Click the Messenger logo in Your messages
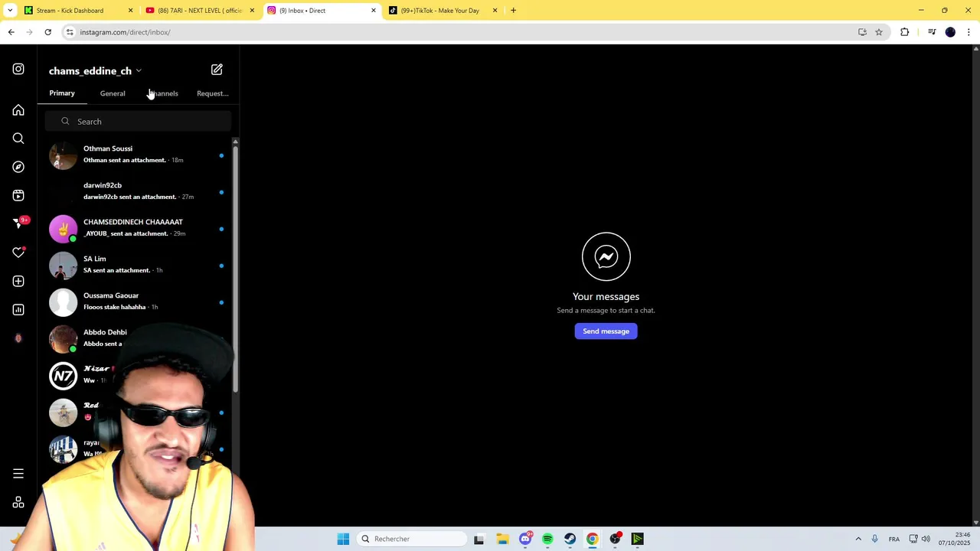 pos(606,256)
